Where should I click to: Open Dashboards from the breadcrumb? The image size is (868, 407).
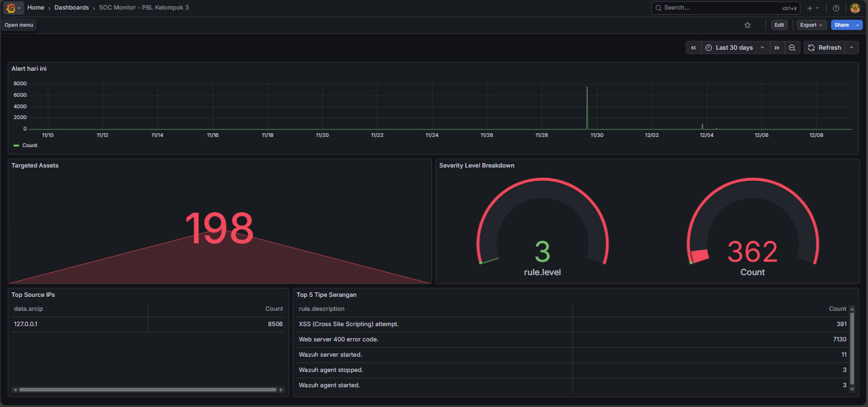pos(71,8)
